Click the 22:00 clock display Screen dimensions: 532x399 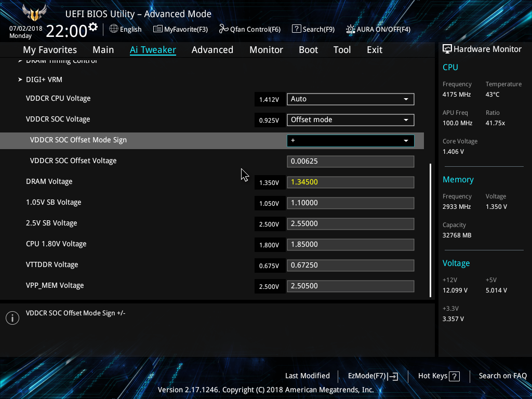(x=67, y=31)
